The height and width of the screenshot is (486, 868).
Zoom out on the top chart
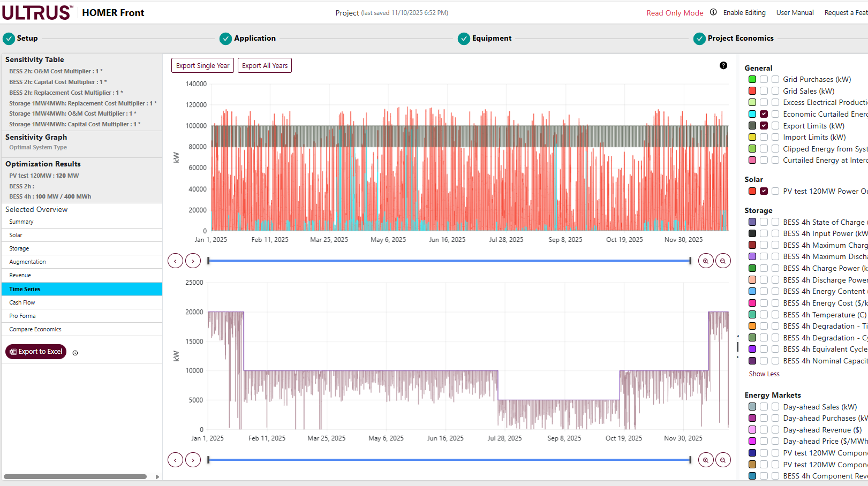pyautogui.click(x=723, y=261)
